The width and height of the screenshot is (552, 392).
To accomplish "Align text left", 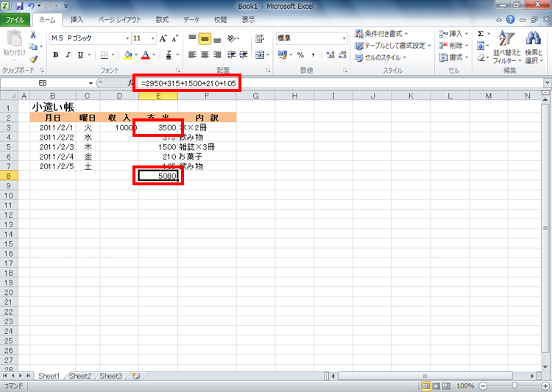I will click(192, 54).
